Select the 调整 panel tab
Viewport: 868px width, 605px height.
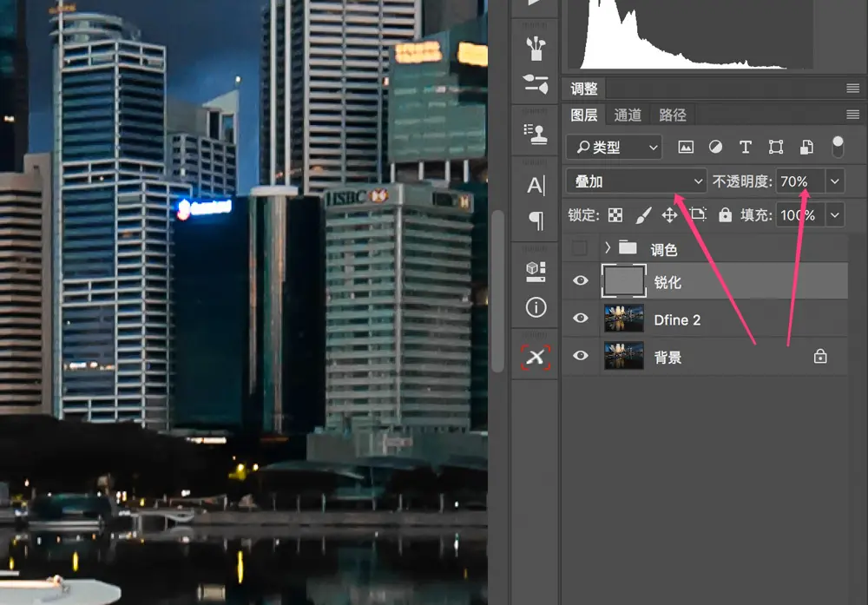[x=584, y=89]
